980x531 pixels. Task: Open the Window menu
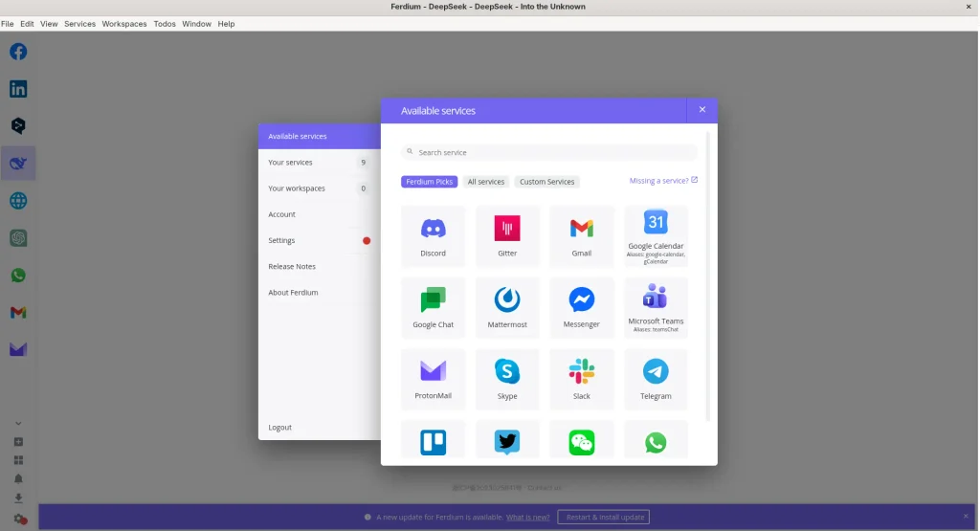pos(197,24)
